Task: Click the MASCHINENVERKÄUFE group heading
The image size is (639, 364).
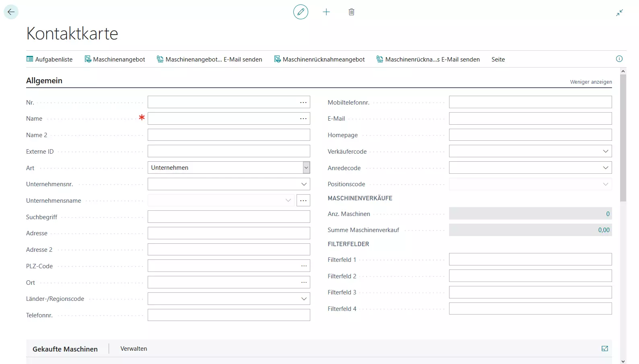Action: pos(360,198)
